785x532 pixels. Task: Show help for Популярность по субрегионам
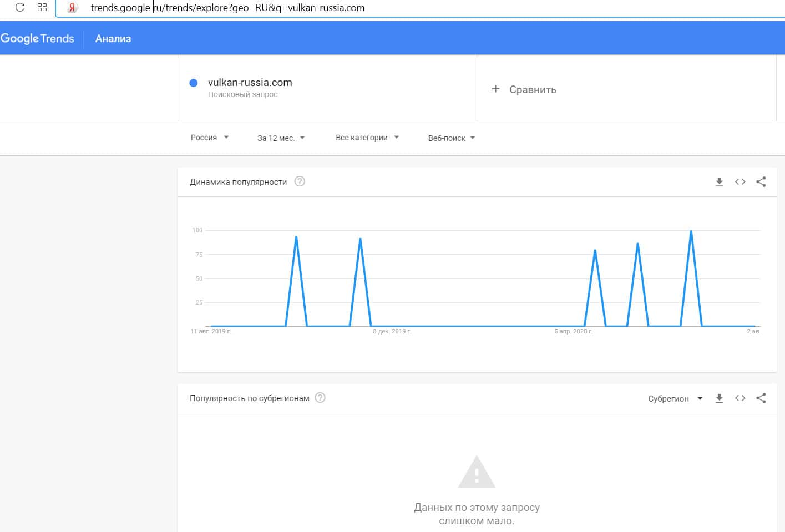(320, 398)
